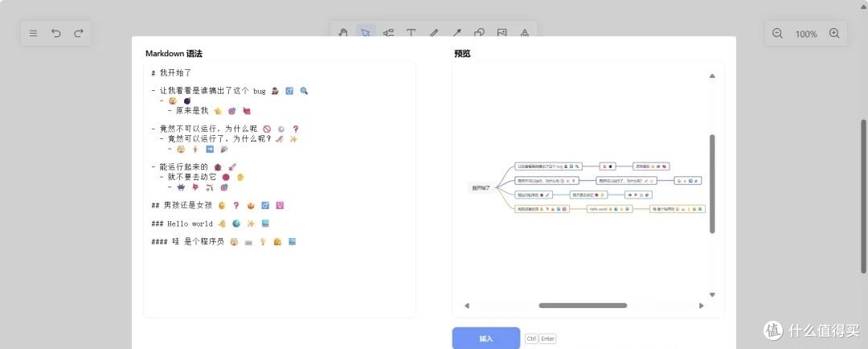Click the line '# 我开始了'

(x=171, y=72)
